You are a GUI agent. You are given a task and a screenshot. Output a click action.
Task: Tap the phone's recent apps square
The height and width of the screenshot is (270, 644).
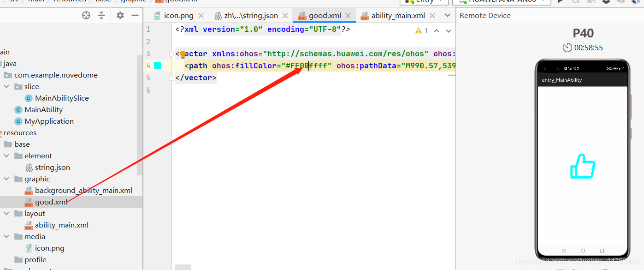(x=602, y=251)
